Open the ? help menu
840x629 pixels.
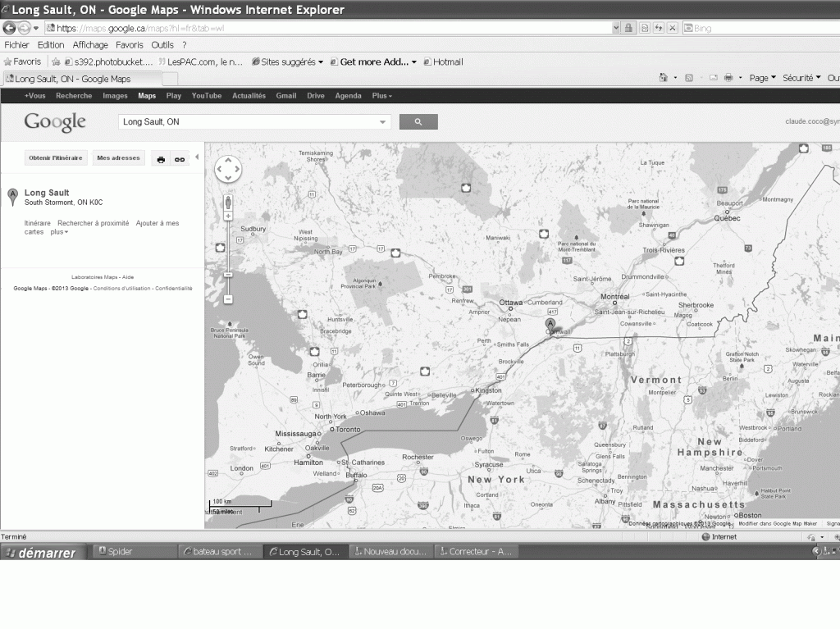point(185,45)
